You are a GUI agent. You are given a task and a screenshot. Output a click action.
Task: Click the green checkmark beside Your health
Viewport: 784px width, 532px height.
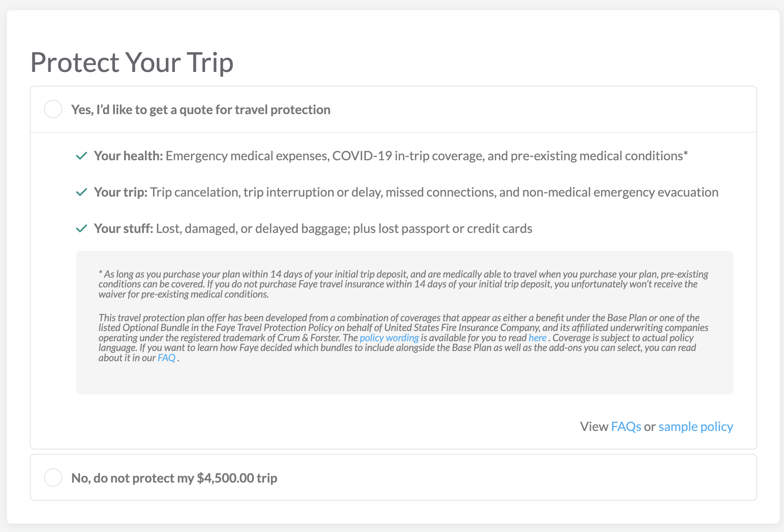(81, 156)
